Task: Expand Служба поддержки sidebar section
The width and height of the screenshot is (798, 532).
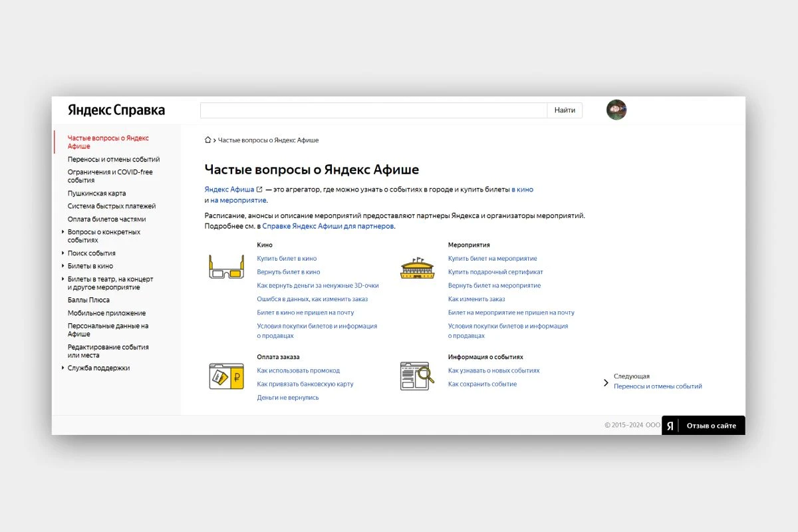Action: [63, 368]
